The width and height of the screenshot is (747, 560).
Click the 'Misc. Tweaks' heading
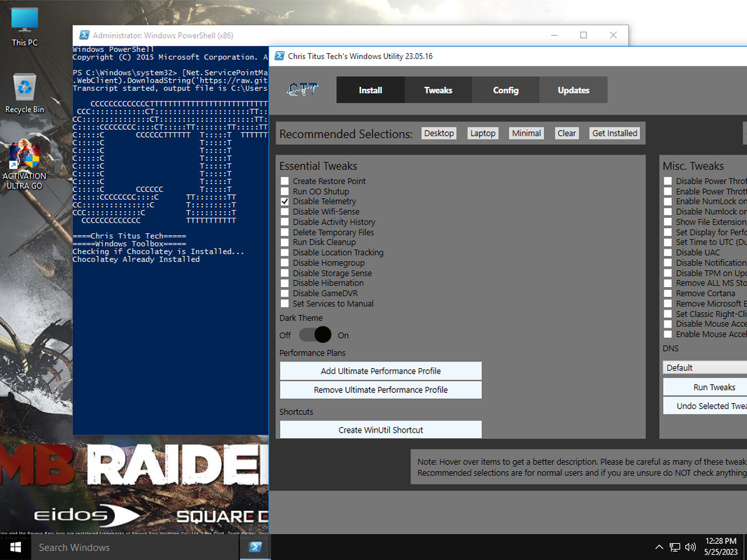pyautogui.click(x=693, y=166)
